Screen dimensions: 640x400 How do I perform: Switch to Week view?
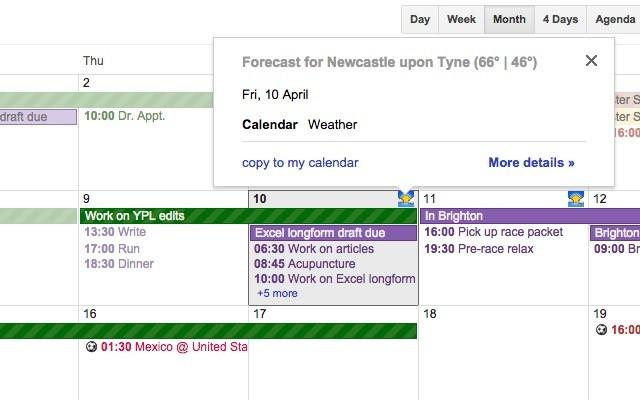461,19
